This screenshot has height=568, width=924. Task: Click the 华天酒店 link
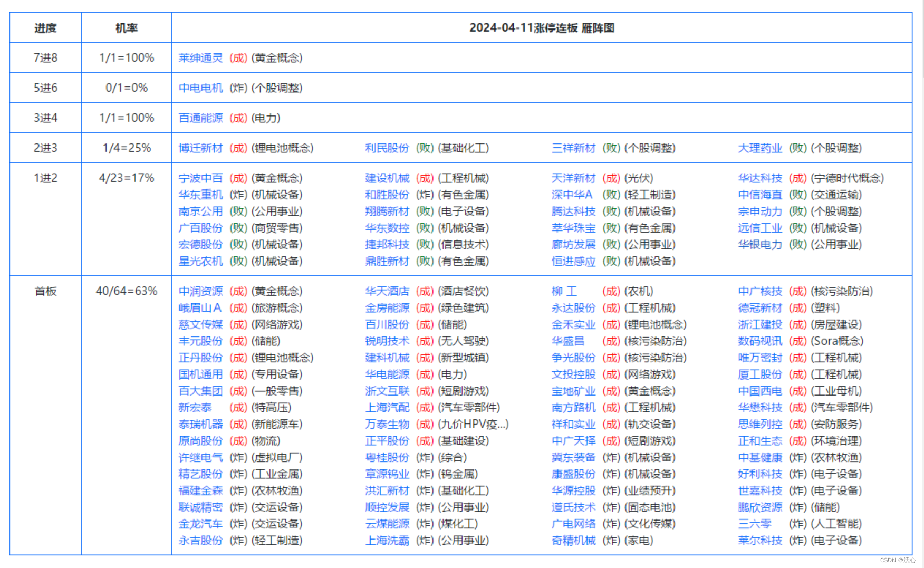coord(387,292)
